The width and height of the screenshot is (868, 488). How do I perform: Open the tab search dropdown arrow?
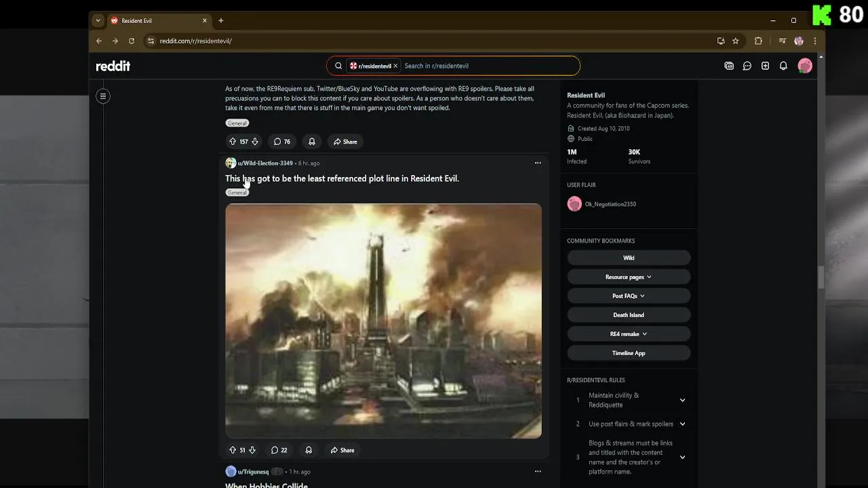tap(98, 21)
